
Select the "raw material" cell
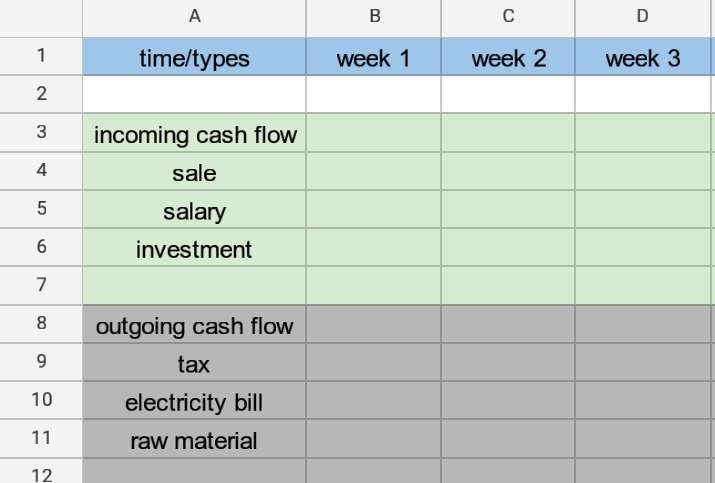click(194, 440)
